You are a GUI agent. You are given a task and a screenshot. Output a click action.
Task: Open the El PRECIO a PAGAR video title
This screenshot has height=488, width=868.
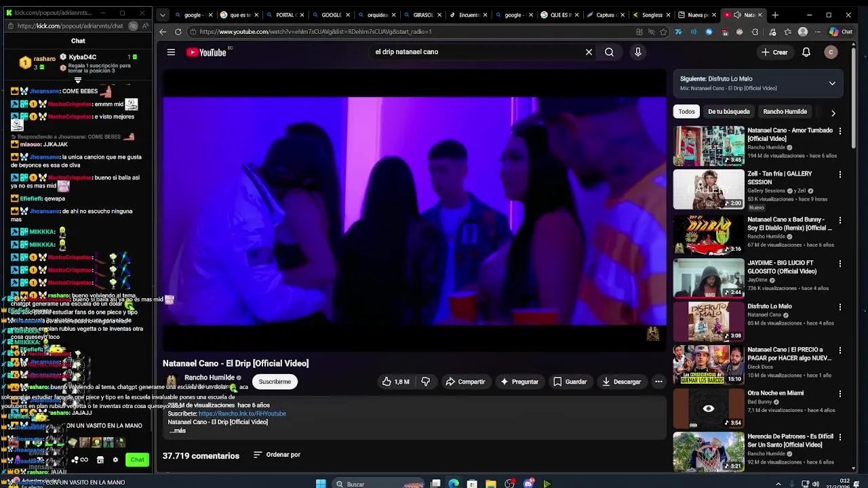coord(789,354)
